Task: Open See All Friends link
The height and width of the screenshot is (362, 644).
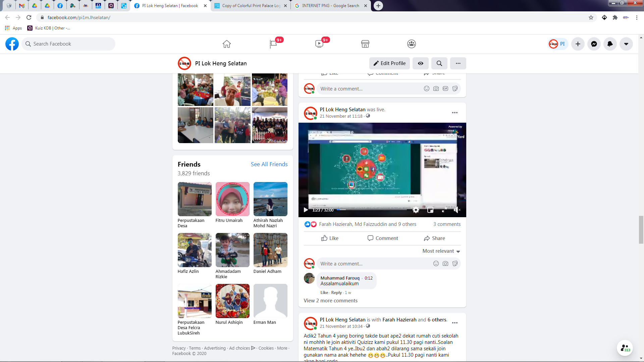Action: click(x=269, y=164)
